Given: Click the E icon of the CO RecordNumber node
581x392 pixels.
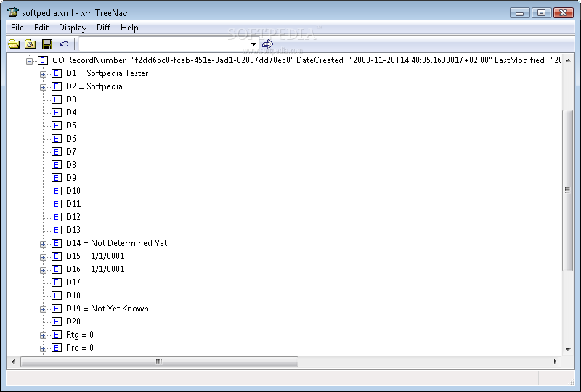Looking at the screenshot, I should coord(43,60).
